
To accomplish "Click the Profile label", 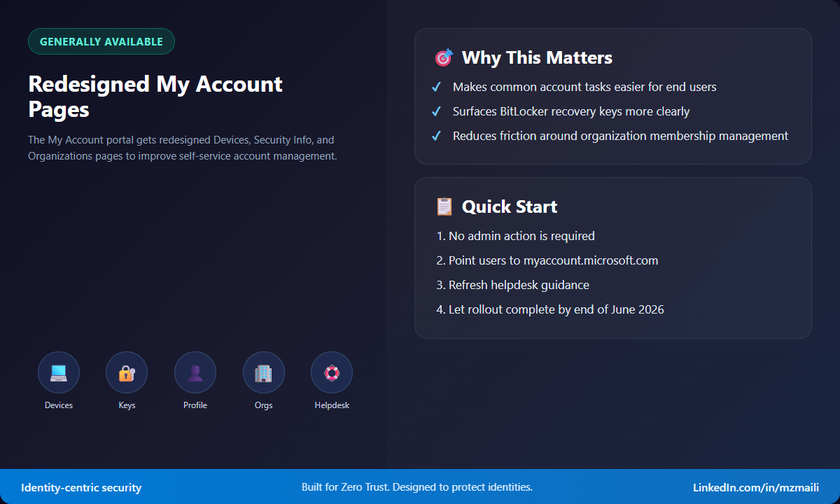I will pyautogui.click(x=195, y=405).
